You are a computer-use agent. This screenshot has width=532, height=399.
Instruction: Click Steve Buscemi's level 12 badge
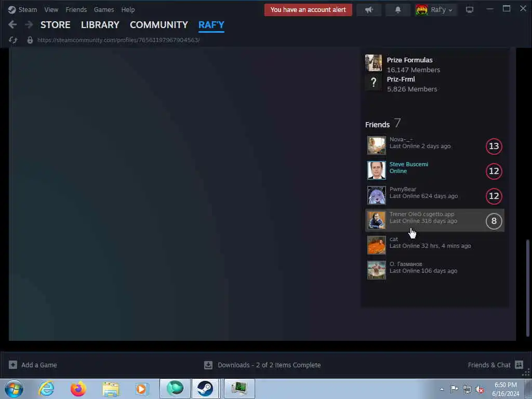coord(494,171)
